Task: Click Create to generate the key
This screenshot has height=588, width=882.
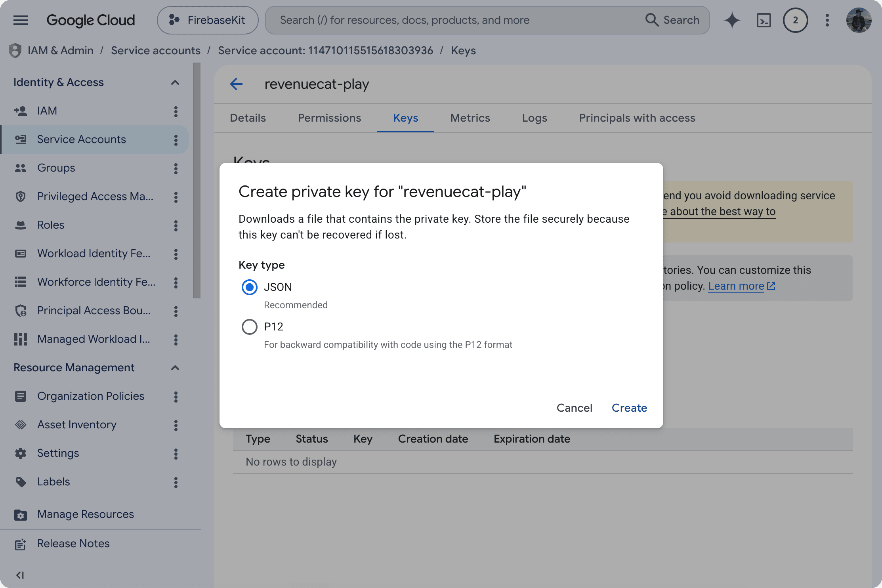Action: tap(629, 408)
